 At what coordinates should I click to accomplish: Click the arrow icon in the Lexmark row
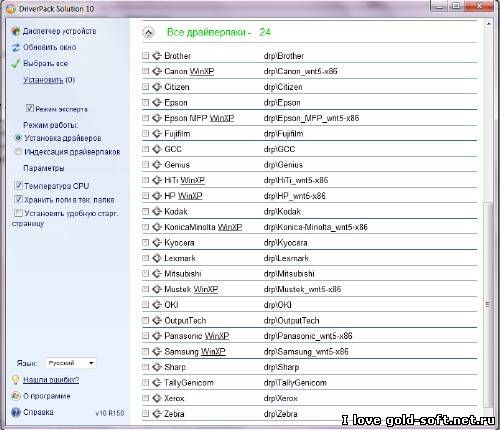pyautogui.click(x=157, y=258)
